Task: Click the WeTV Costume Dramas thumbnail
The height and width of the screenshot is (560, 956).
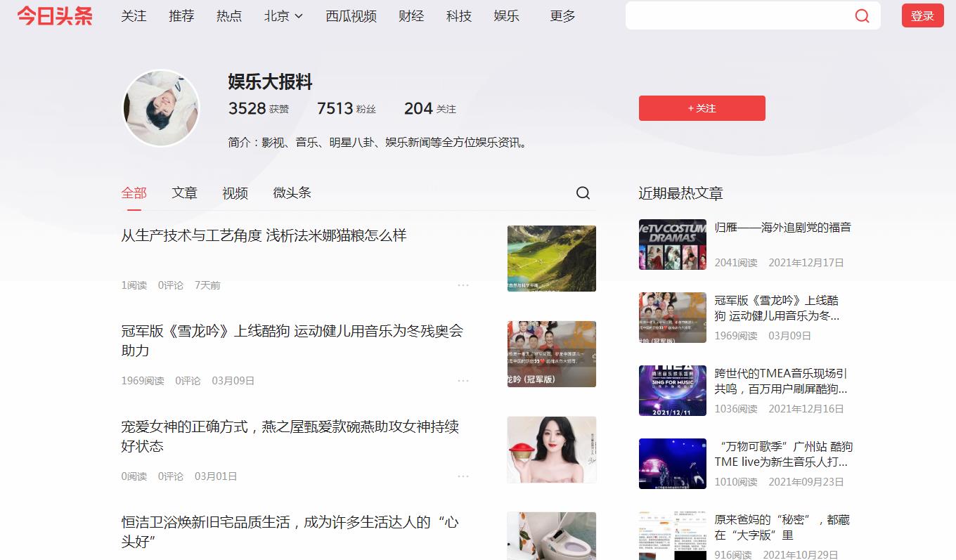Action: pyautogui.click(x=673, y=245)
